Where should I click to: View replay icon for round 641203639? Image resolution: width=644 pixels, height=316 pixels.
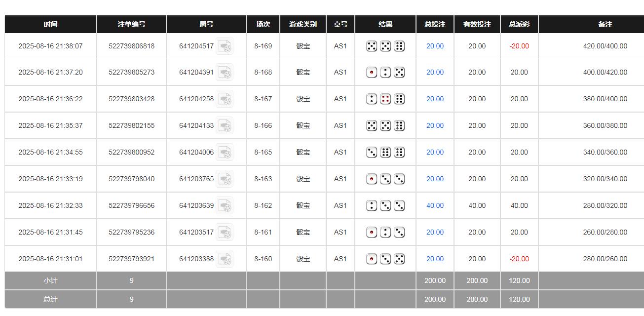point(225,206)
